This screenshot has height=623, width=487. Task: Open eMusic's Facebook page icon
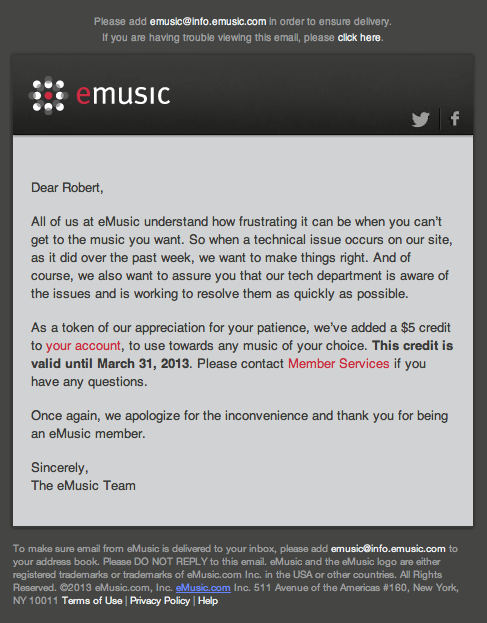tap(455, 118)
